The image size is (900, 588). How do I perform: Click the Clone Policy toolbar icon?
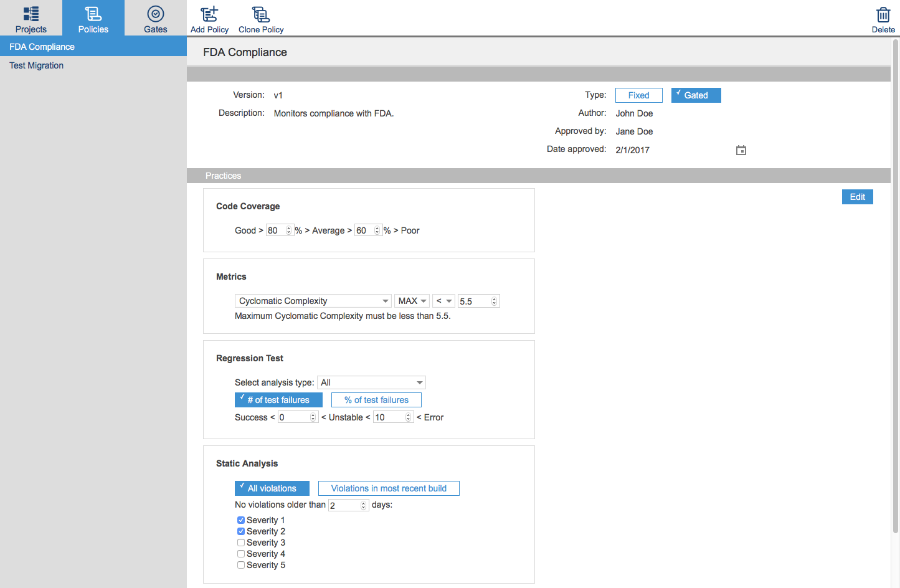point(261,19)
